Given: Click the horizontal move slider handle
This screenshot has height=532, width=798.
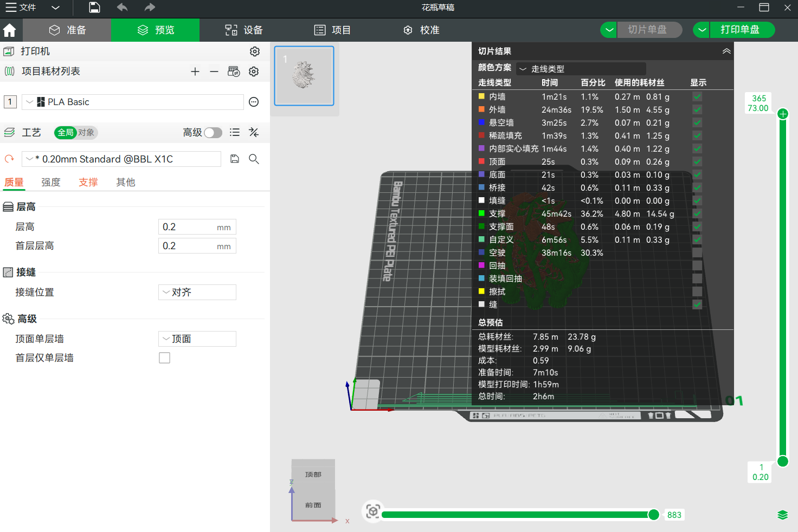Looking at the screenshot, I should (654, 515).
